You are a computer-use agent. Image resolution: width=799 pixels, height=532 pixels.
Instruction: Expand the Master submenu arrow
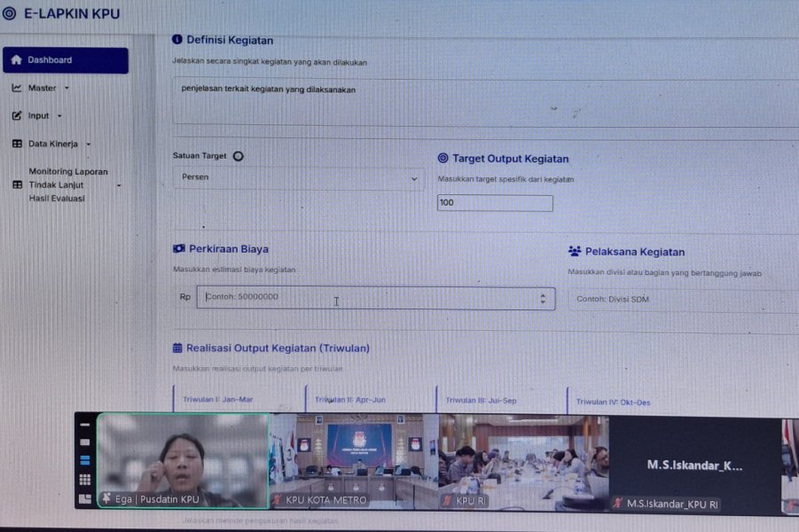(67, 88)
